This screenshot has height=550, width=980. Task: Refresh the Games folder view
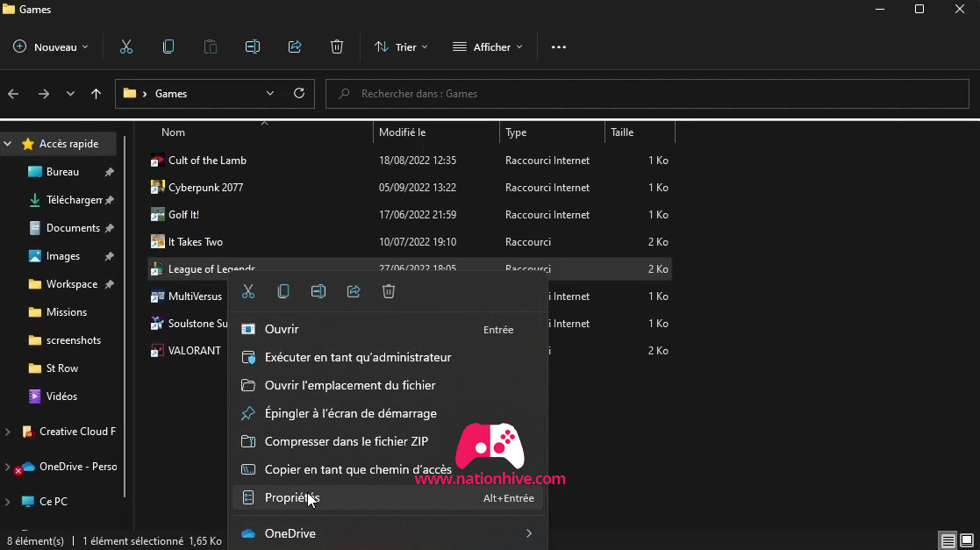pos(299,93)
